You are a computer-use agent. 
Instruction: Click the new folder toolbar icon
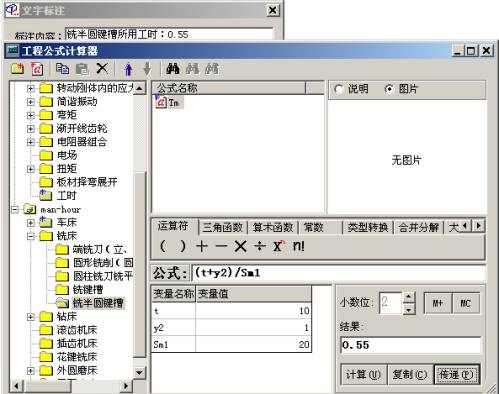click(x=18, y=69)
